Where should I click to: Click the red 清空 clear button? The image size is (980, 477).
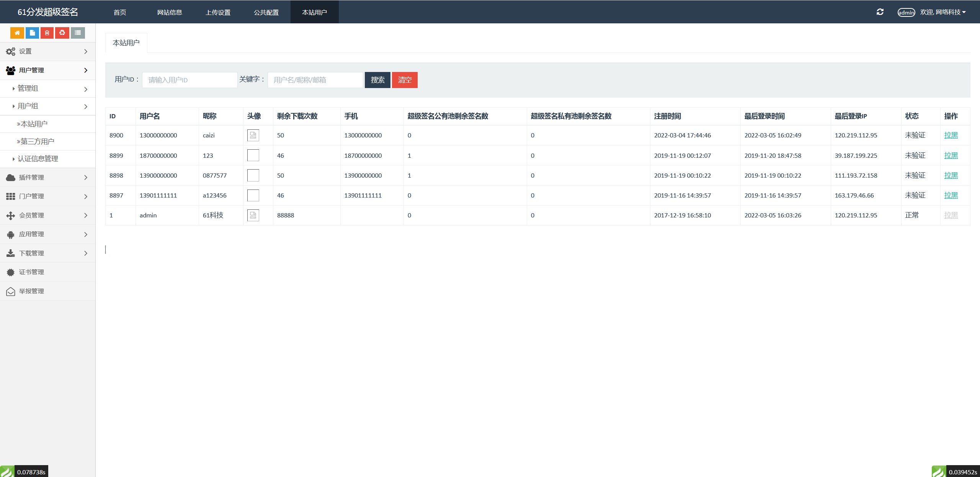point(405,80)
